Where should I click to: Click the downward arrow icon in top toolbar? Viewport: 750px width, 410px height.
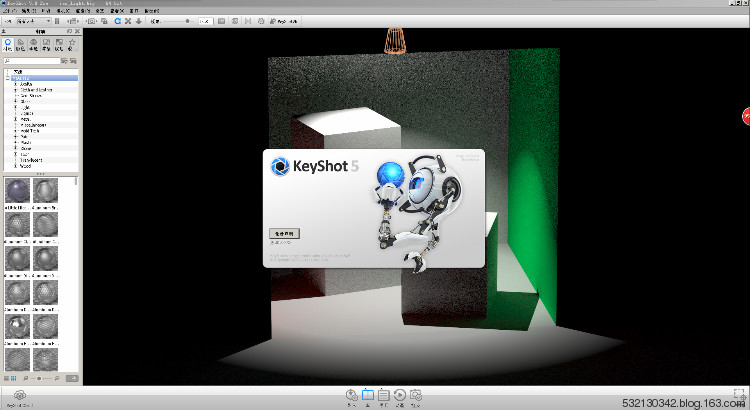point(139,21)
